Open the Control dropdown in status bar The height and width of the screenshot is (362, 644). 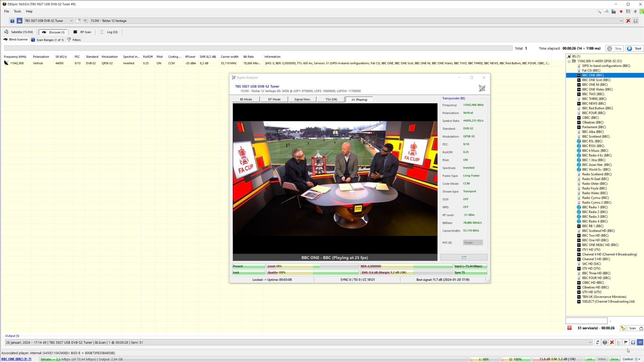click(x=631, y=359)
